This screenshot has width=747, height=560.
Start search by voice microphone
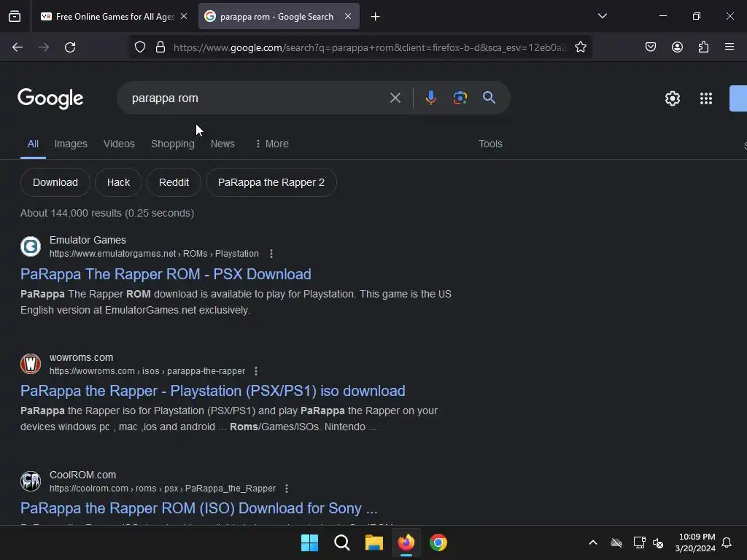430,98
